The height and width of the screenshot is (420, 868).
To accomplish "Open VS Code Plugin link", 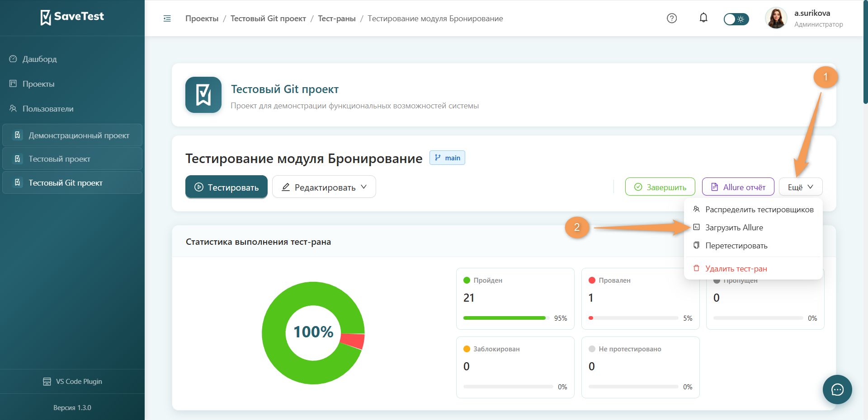I will [72, 382].
